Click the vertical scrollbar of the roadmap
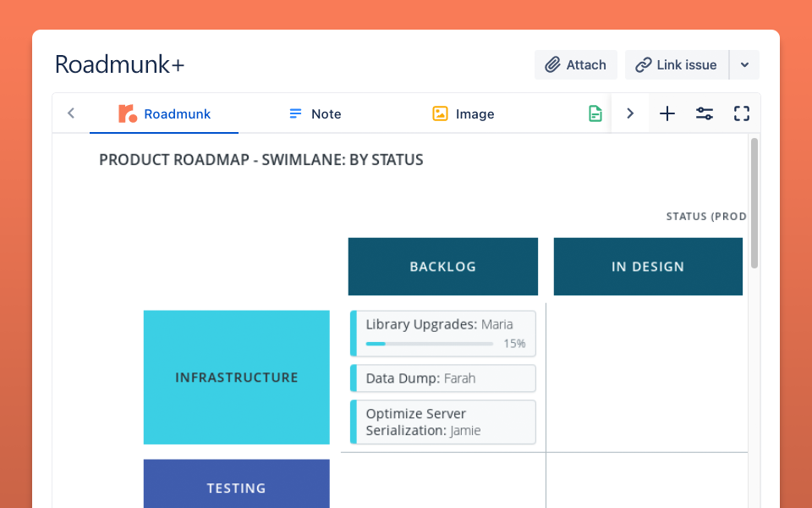Viewport: 812px width, 508px height. tap(754, 202)
